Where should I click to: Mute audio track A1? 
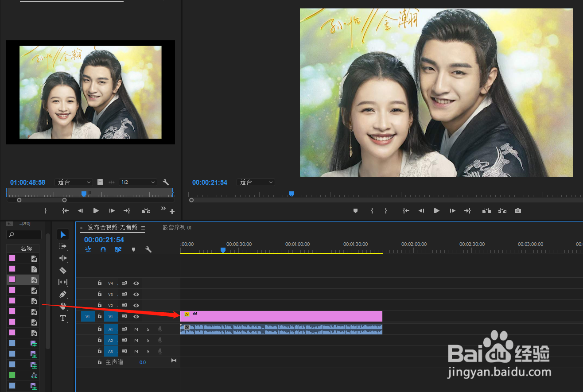[136, 329]
